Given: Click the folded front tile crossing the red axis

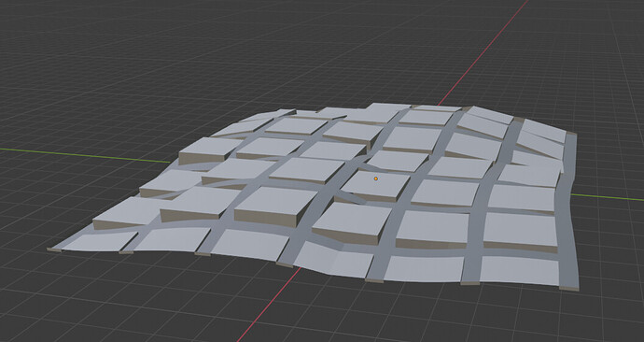Looking at the screenshot, I should [333, 259].
